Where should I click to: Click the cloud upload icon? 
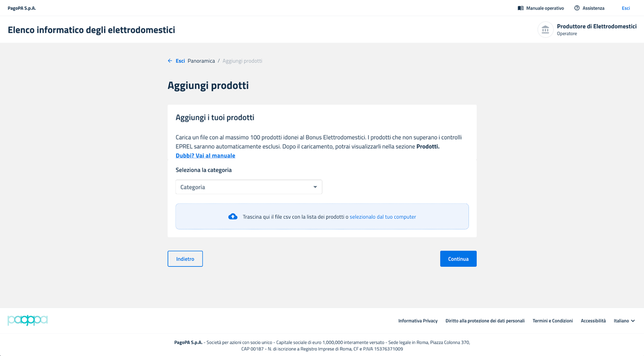click(233, 216)
